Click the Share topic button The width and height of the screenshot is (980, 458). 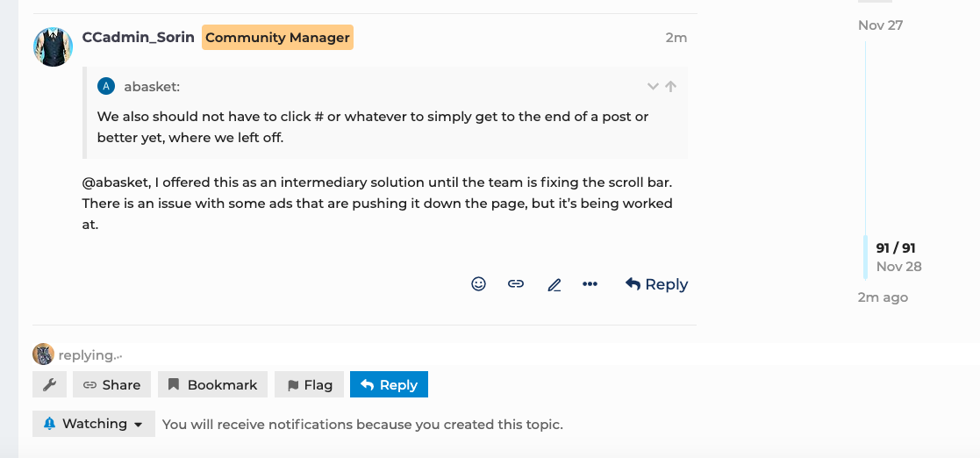pos(111,384)
